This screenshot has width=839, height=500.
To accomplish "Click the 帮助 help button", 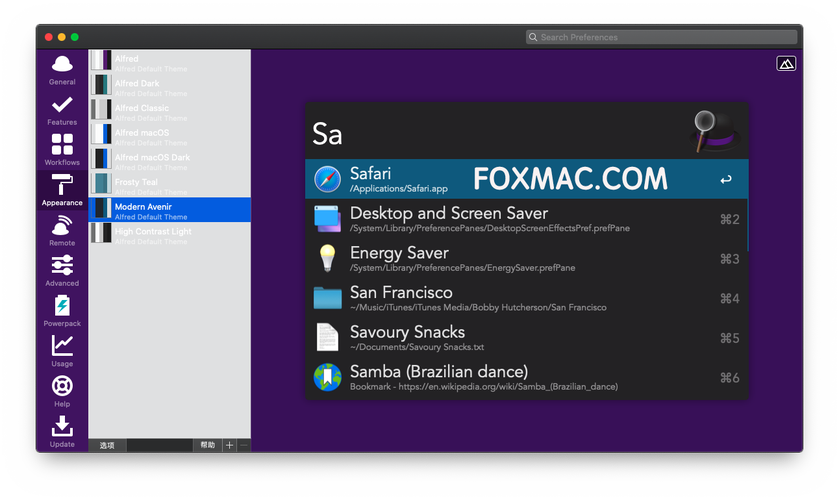I will (207, 445).
